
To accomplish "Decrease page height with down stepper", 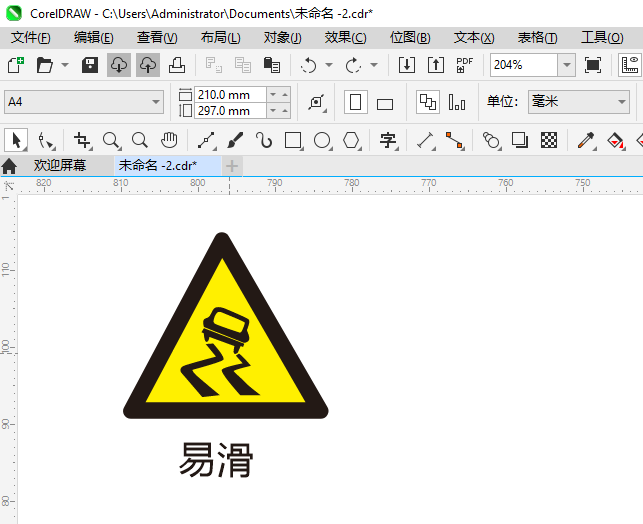I will pos(273,111).
